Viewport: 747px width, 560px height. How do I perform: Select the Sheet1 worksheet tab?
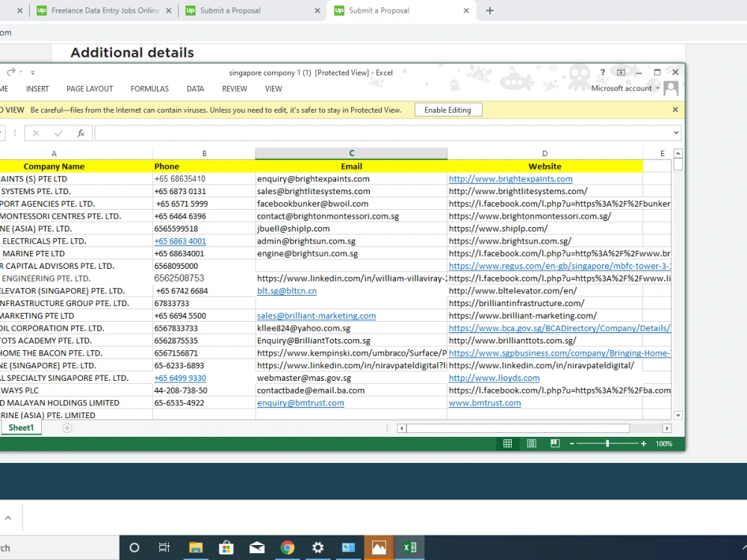point(21,428)
